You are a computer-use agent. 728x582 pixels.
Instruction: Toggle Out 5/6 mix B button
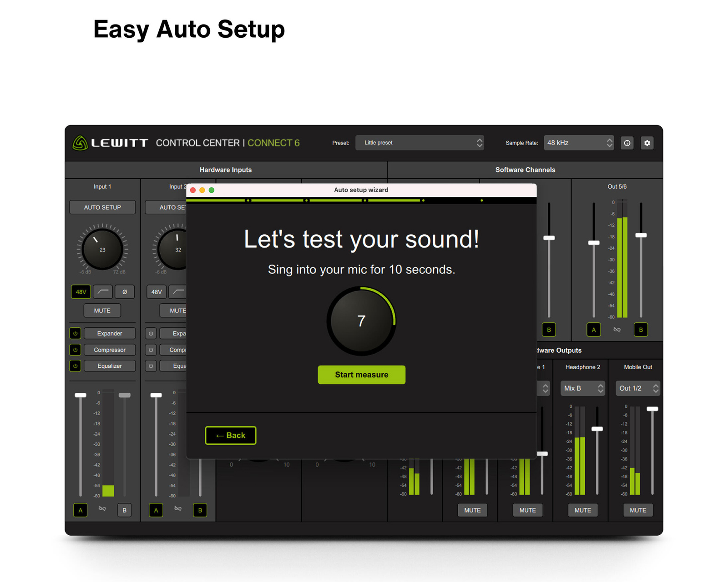pyautogui.click(x=641, y=330)
